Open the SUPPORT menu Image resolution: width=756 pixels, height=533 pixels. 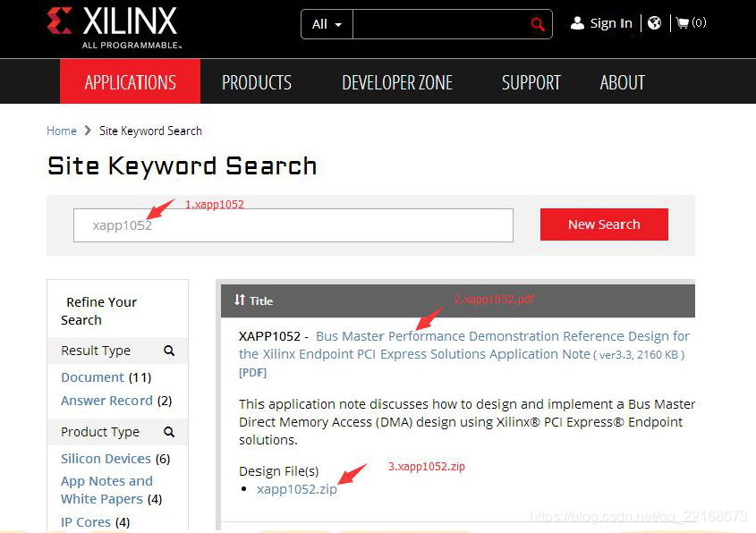(531, 82)
